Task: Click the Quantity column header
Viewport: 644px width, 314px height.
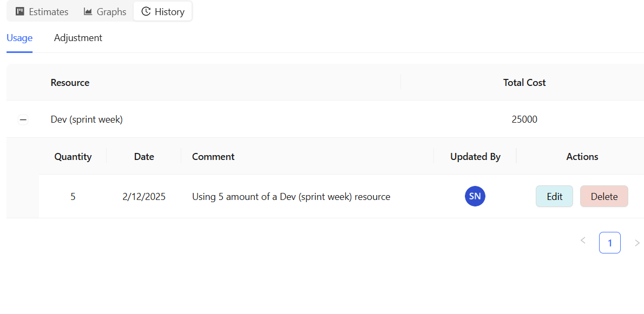Action: click(73, 157)
